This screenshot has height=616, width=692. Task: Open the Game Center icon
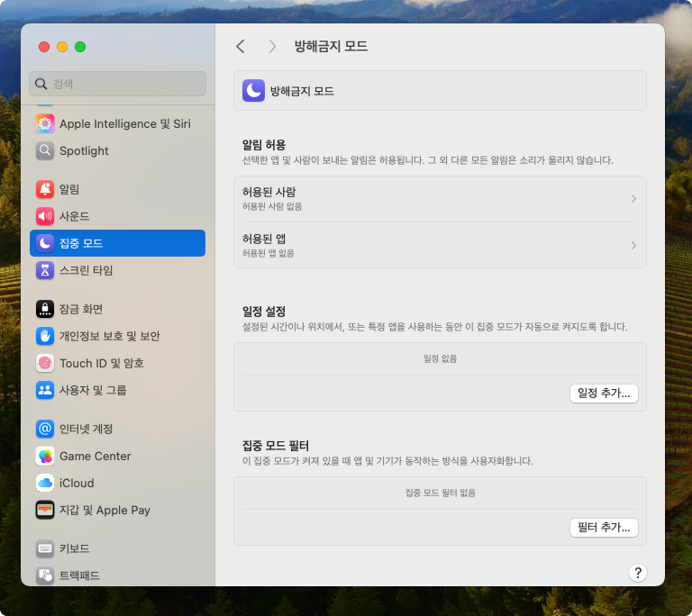[x=44, y=456]
